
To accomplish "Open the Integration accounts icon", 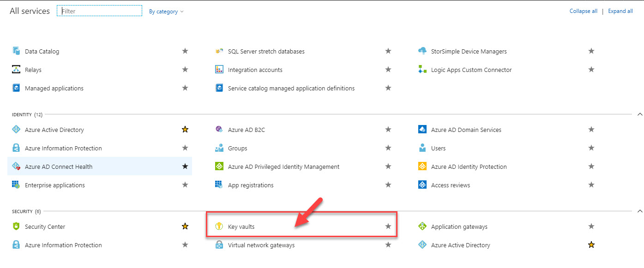I will click(219, 70).
